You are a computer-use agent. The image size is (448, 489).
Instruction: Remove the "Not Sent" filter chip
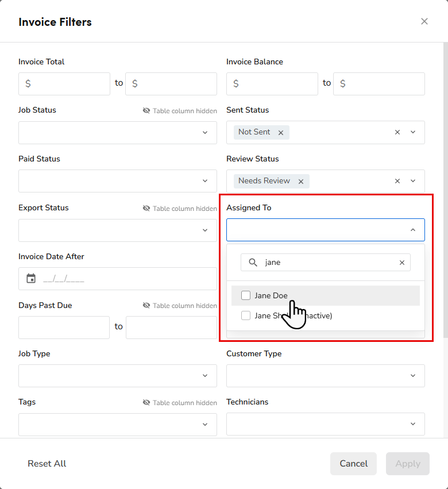(x=281, y=132)
